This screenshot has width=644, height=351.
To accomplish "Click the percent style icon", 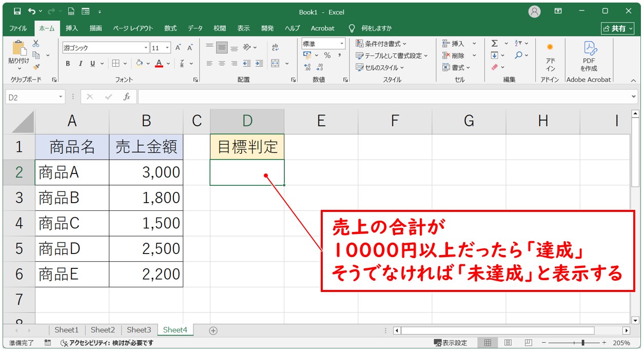I will point(327,55).
